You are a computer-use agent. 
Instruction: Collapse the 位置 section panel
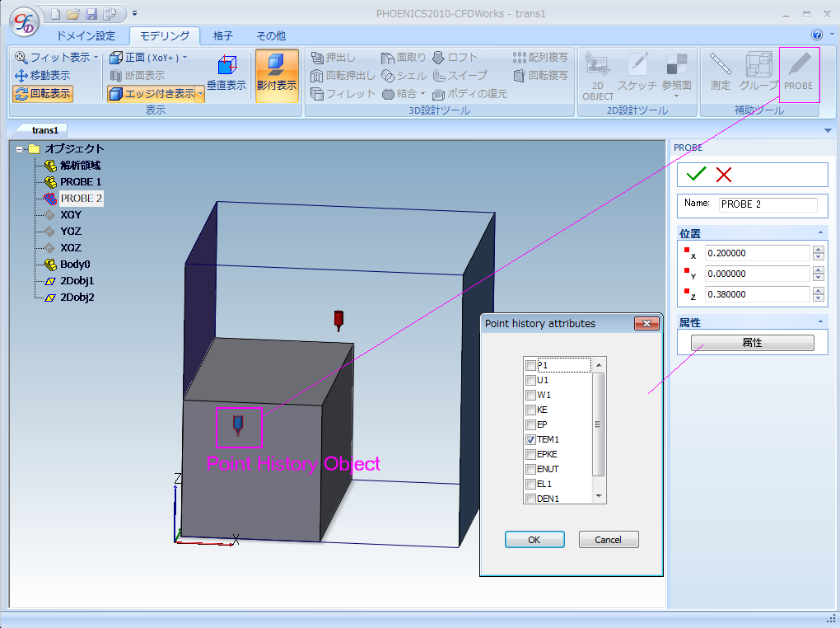point(820,233)
